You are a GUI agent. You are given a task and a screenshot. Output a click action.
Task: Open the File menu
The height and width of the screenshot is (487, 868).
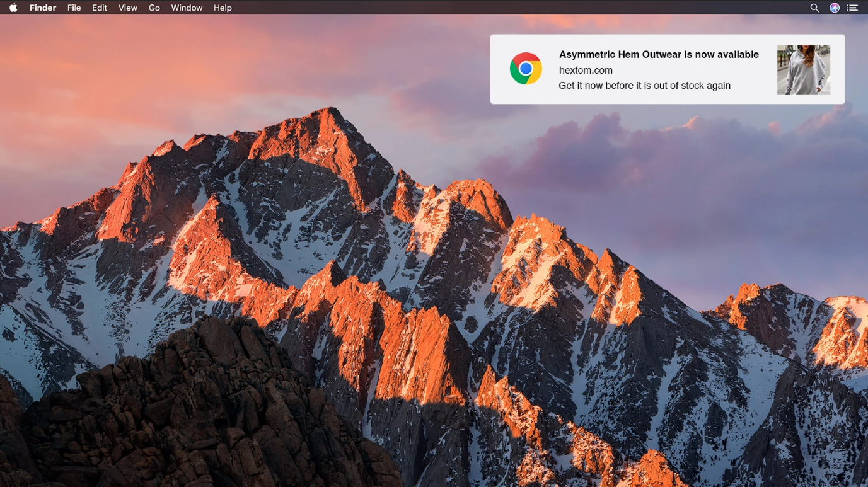[74, 8]
